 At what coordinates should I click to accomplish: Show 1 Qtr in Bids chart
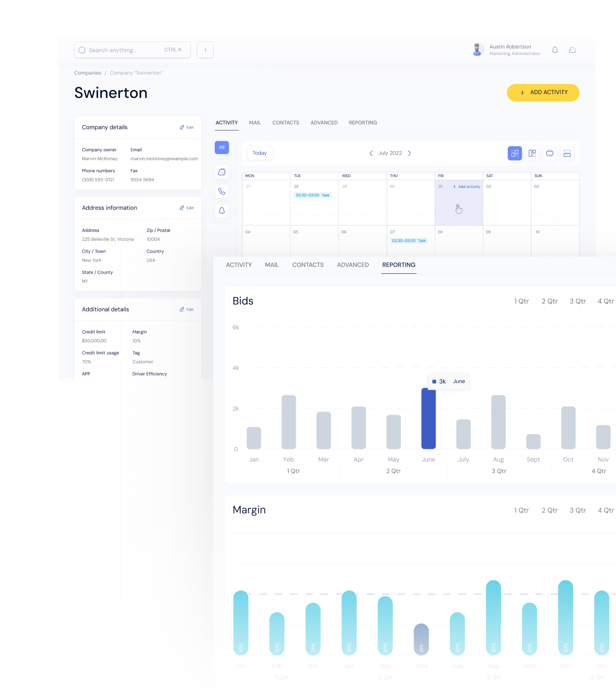(521, 301)
